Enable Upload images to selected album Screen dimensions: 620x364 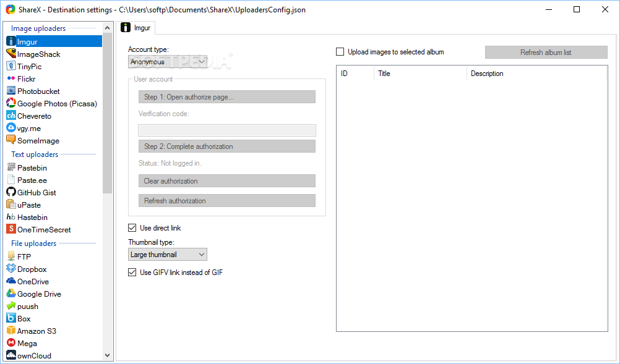coord(340,52)
